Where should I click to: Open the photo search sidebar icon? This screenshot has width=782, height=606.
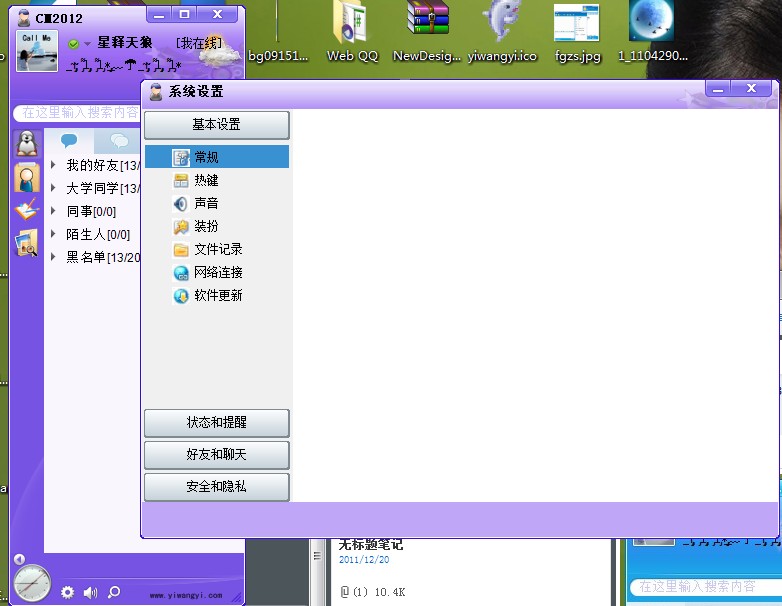click(26, 242)
